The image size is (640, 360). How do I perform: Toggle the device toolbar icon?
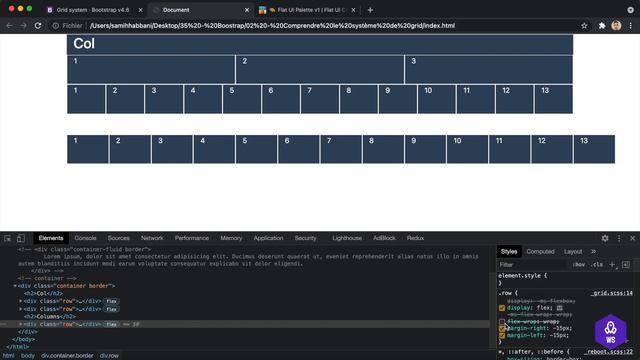[x=20, y=238]
